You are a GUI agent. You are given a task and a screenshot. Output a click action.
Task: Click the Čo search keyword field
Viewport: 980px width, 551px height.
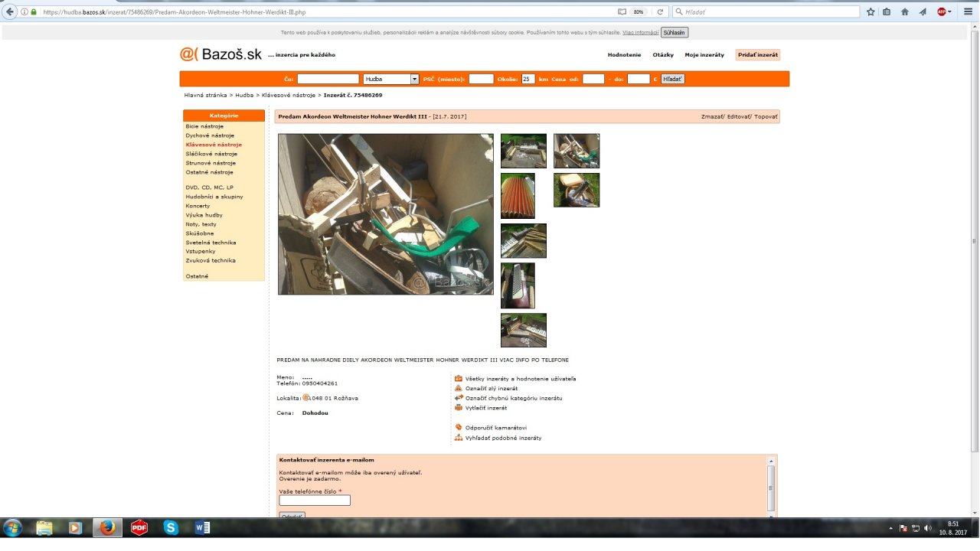(x=328, y=79)
